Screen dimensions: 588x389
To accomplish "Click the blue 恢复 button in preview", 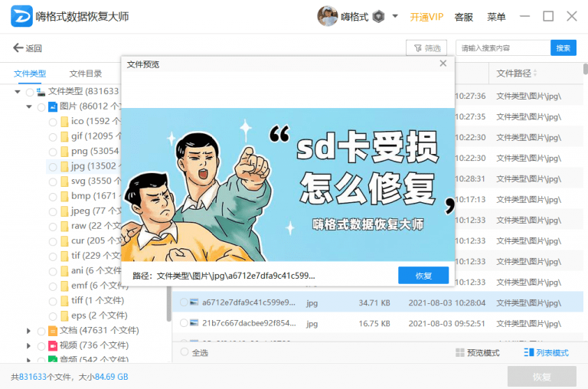I will (423, 276).
